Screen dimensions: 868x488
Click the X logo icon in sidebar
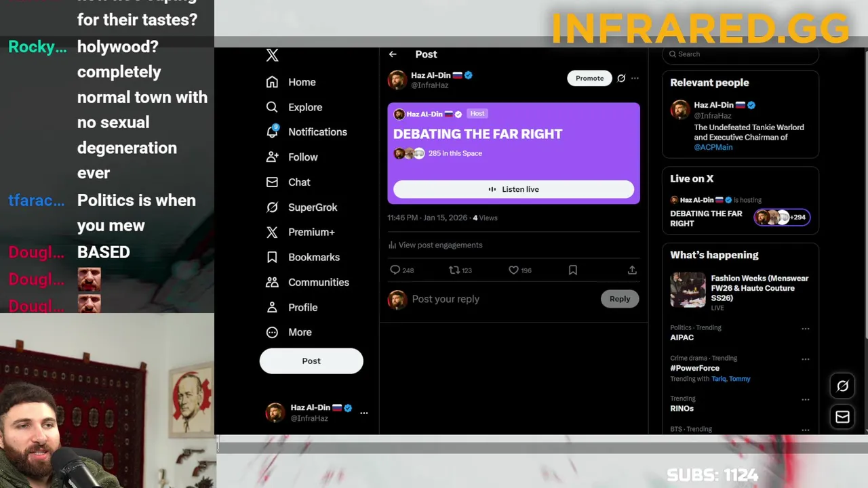pyautogui.click(x=272, y=56)
